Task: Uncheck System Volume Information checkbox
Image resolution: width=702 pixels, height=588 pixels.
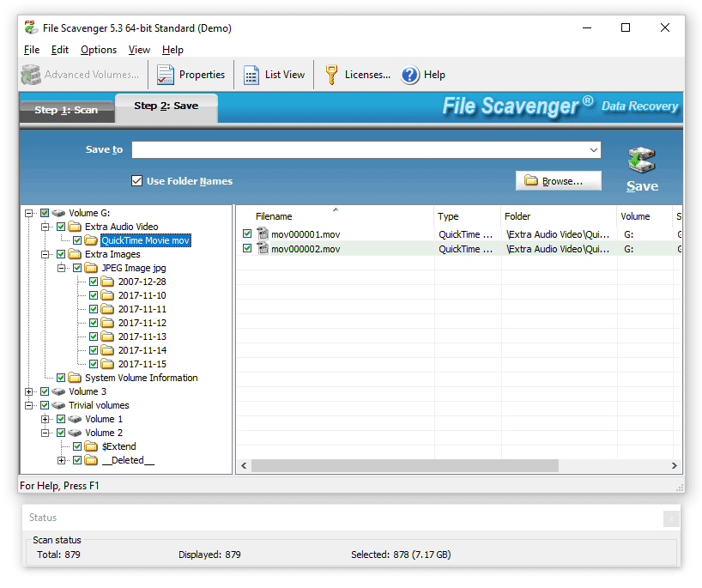Action: pyautogui.click(x=61, y=378)
